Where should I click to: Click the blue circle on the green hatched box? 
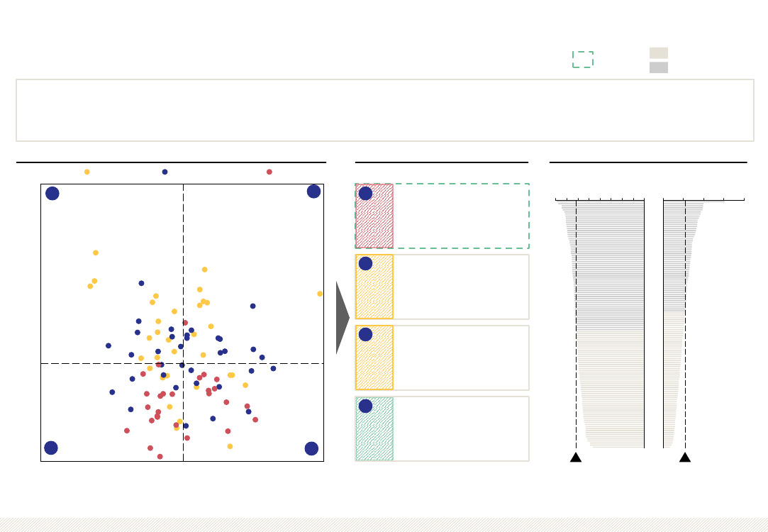(x=365, y=406)
